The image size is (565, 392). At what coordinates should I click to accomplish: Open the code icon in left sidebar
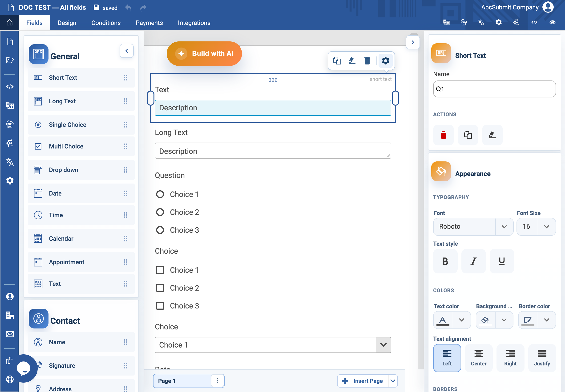click(x=10, y=86)
